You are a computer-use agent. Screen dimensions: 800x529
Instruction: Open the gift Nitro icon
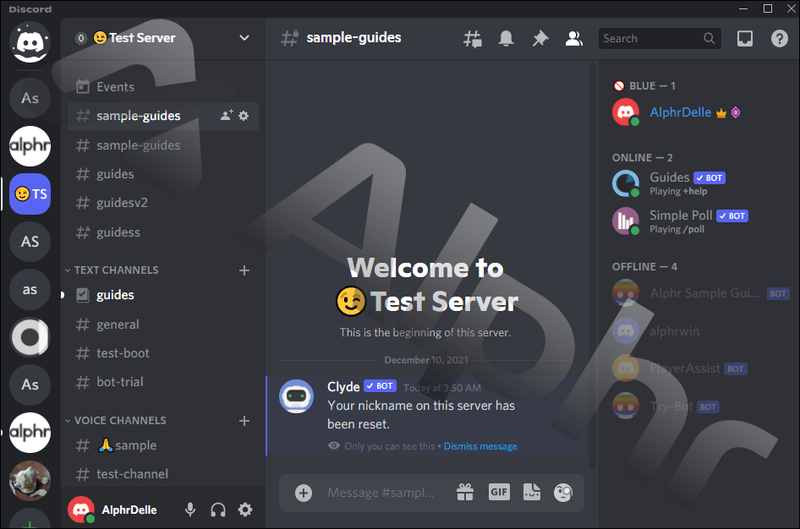465,492
